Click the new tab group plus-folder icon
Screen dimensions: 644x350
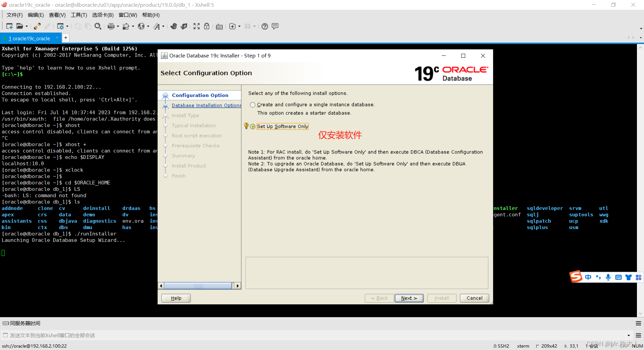tap(232, 26)
